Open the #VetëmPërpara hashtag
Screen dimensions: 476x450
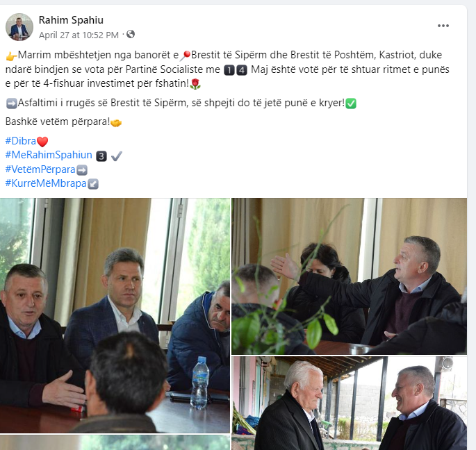click(x=40, y=169)
